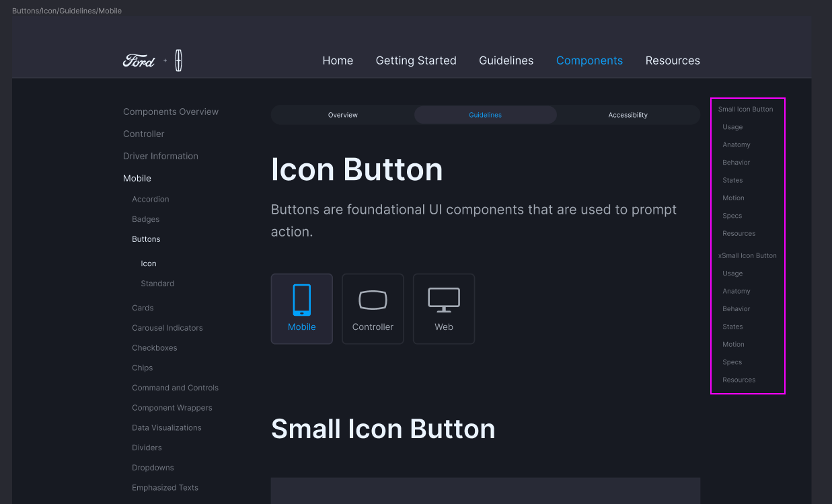Screen dimensions: 832x504
Task: Open Emphasized Texts in sidebar
Action: 165,488
